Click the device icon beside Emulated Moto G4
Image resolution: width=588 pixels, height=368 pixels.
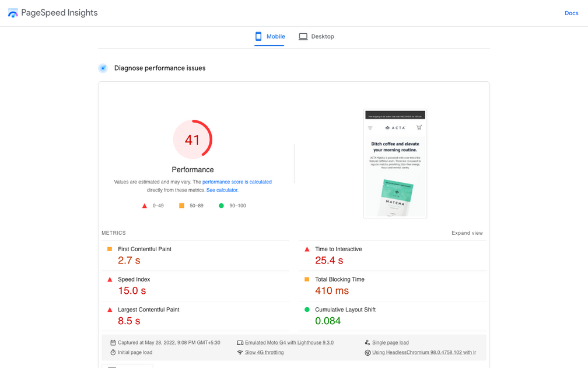click(x=240, y=343)
